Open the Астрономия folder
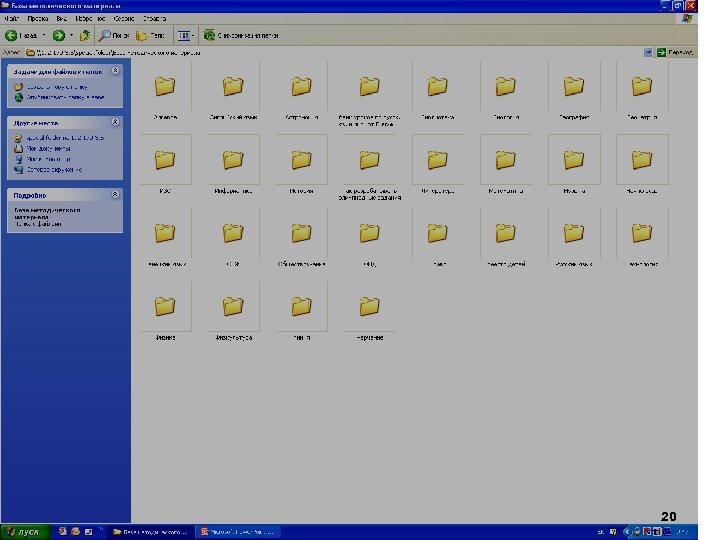The width and height of the screenshot is (720, 540). point(301,93)
